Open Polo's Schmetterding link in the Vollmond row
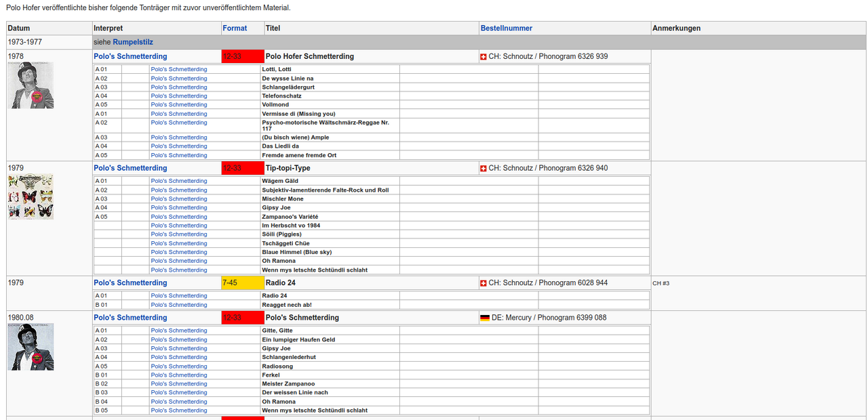The height and width of the screenshot is (420, 868). tap(179, 105)
